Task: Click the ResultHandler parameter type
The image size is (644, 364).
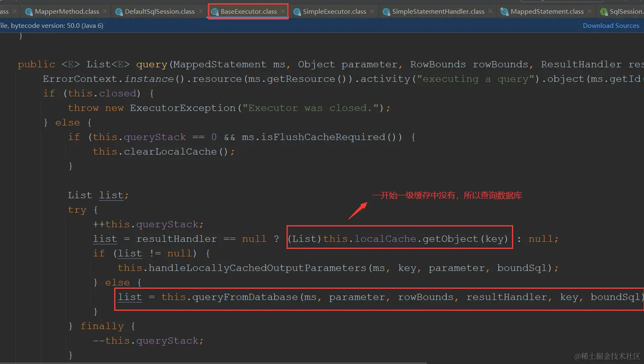Action: pos(581,64)
